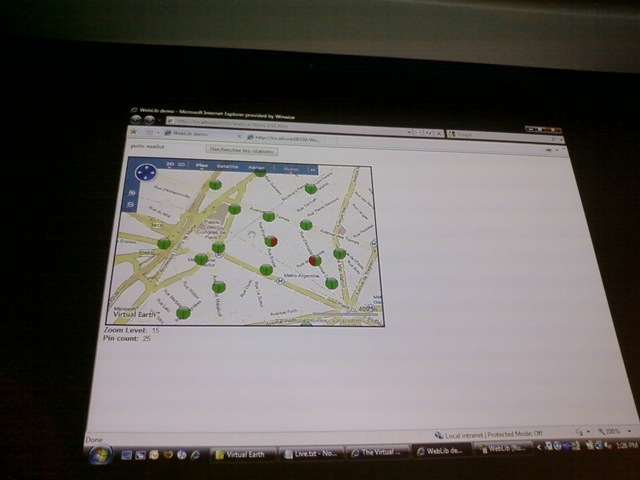Image resolution: width=640 pixels, height=480 pixels.
Task: Open the Rues labels option
Action: 291,169
